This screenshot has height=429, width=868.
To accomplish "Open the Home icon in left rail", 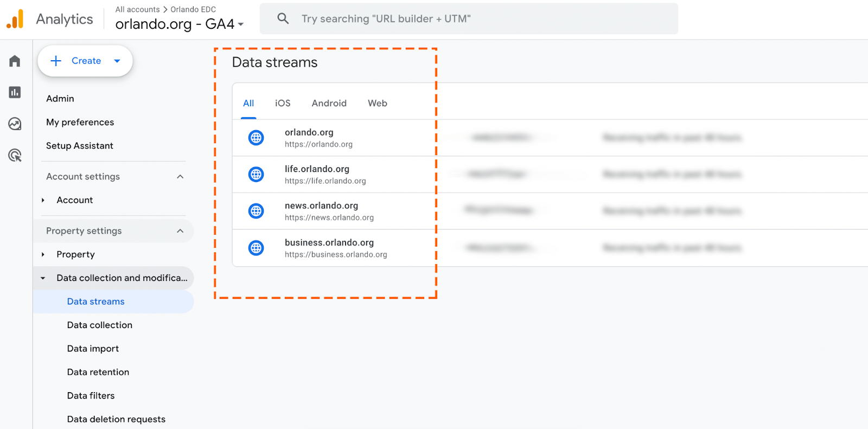I will point(15,61).
